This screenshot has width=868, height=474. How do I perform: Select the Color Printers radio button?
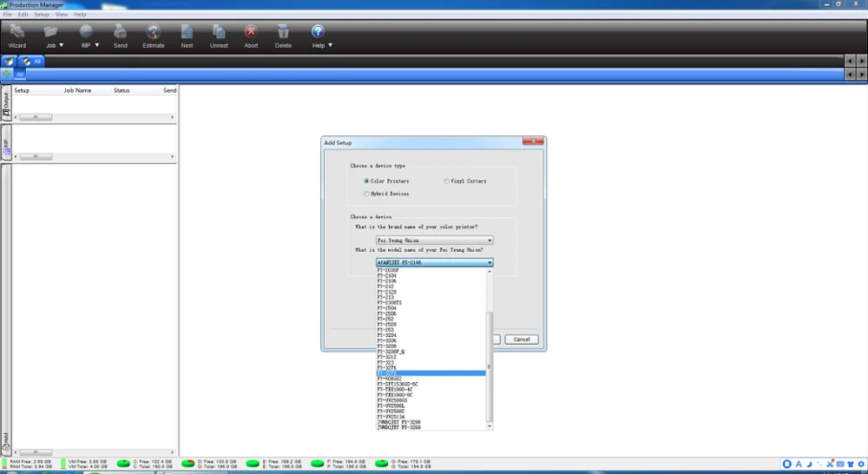click(x=366, y=181)
